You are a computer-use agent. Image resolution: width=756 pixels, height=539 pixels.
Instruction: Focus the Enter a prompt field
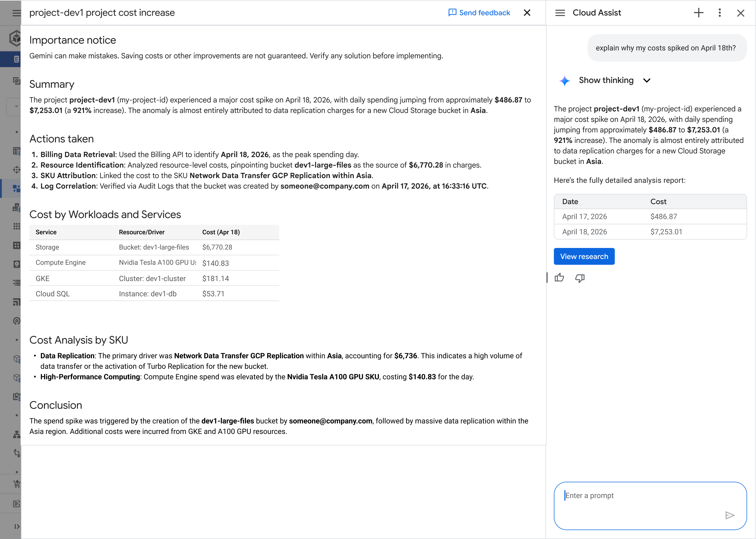[x=650, y=505]
